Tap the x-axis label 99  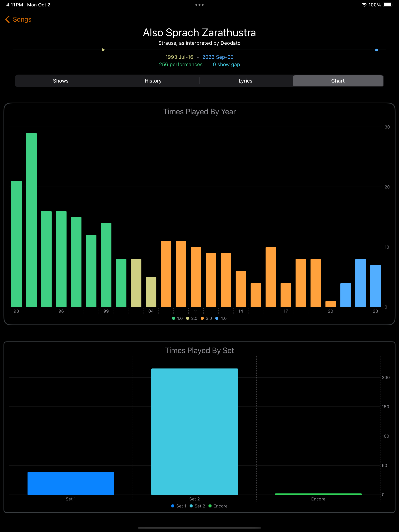tap(106, 311)
